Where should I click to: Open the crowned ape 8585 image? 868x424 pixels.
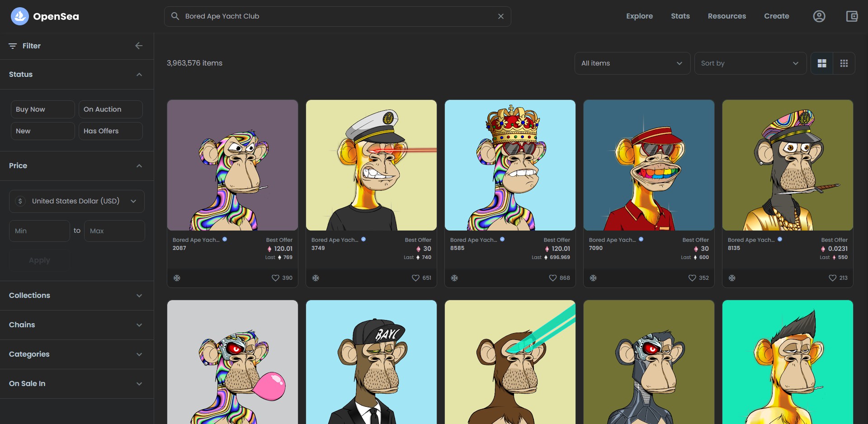510,165
